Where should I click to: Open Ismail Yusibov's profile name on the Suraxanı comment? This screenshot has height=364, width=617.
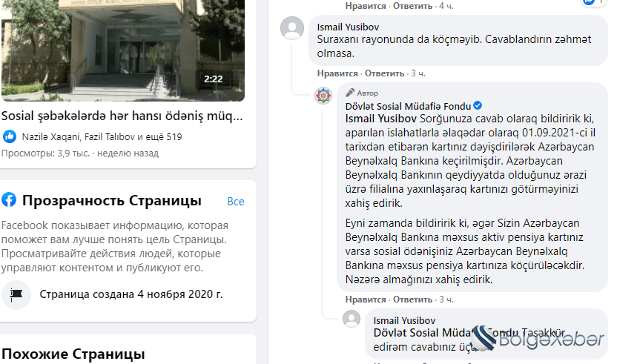click(348, 27)
